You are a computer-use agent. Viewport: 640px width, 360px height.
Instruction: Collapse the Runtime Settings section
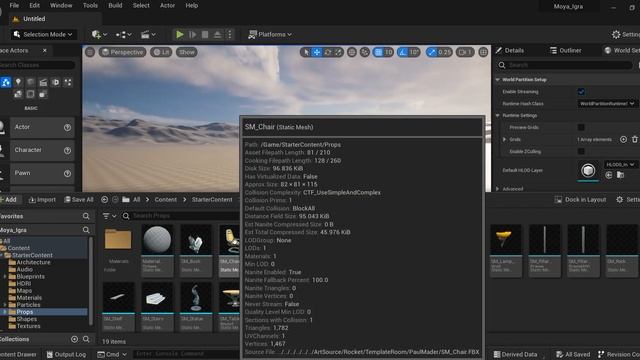(498, 116)
